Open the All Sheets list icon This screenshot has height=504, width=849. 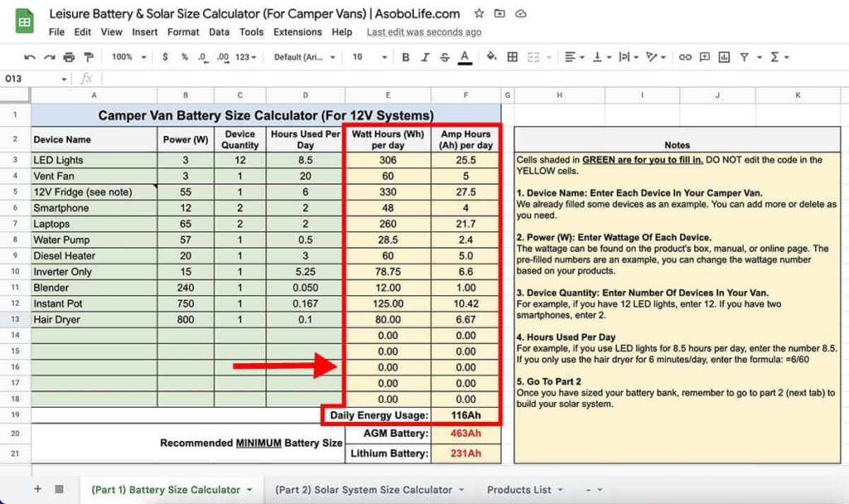pyautogui.click(x=59, y=489)
